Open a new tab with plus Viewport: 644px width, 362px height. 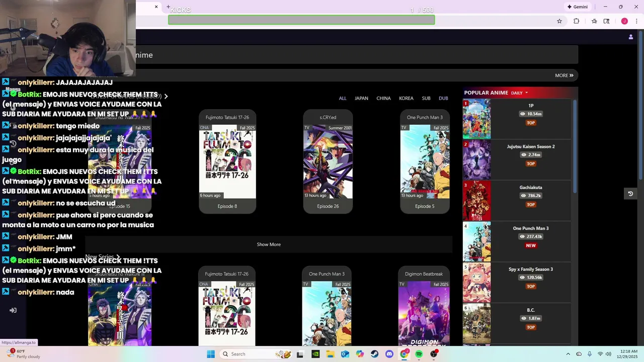[168, 7]
